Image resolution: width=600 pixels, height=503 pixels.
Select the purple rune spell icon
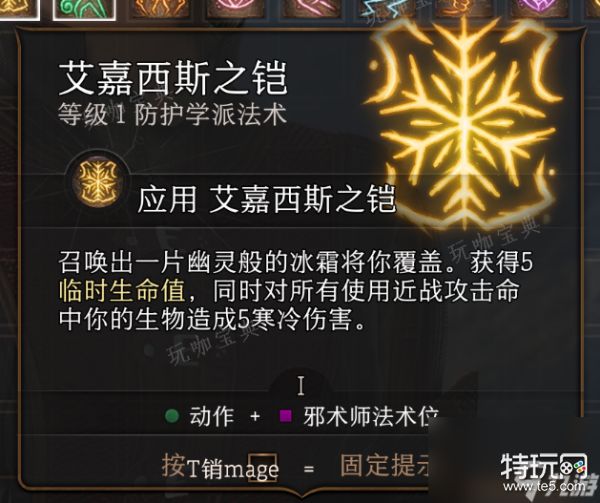pos(539,8)
